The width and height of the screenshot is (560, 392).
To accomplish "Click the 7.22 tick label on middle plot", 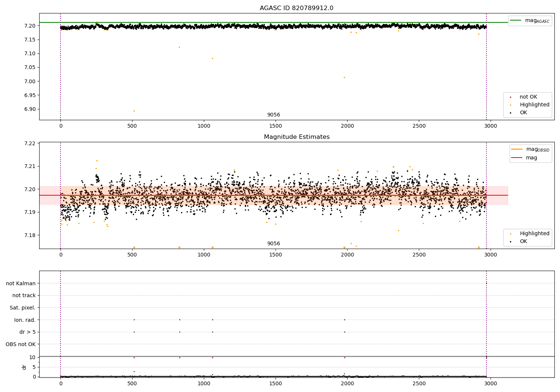I will (x=30, y=144).
